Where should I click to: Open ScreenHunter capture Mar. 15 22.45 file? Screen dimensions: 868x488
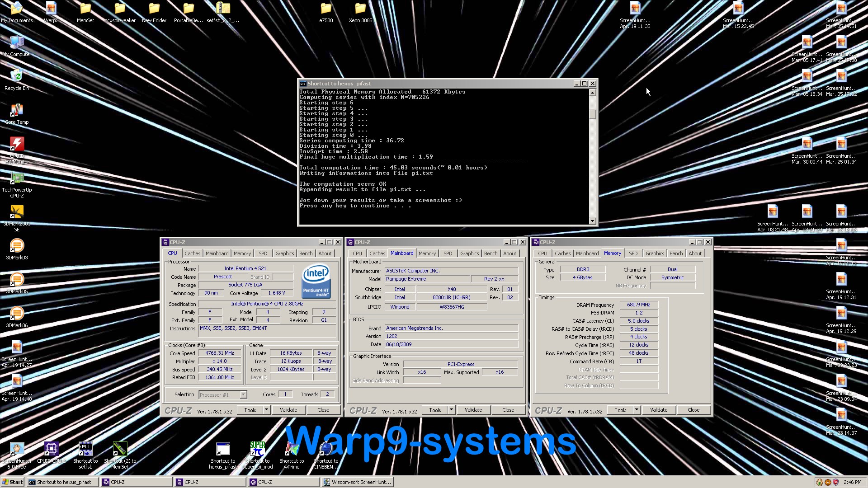point(738,15)
